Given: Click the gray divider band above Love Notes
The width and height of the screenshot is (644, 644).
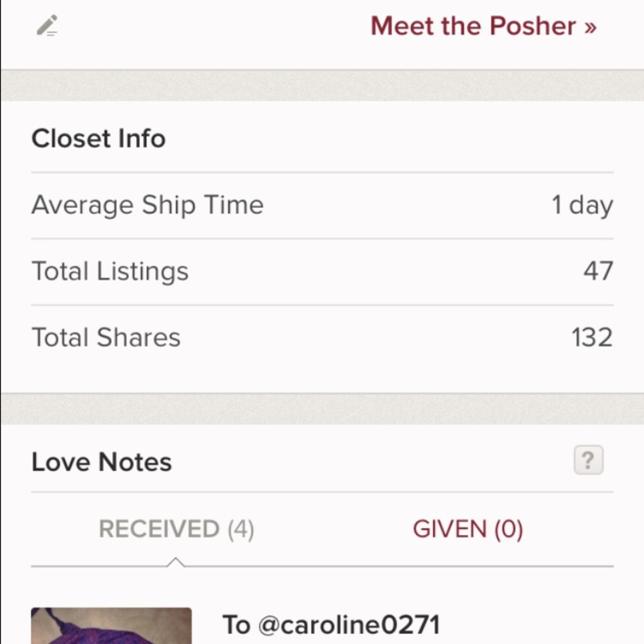Looking at the screenshot, I should pos(322,408).
